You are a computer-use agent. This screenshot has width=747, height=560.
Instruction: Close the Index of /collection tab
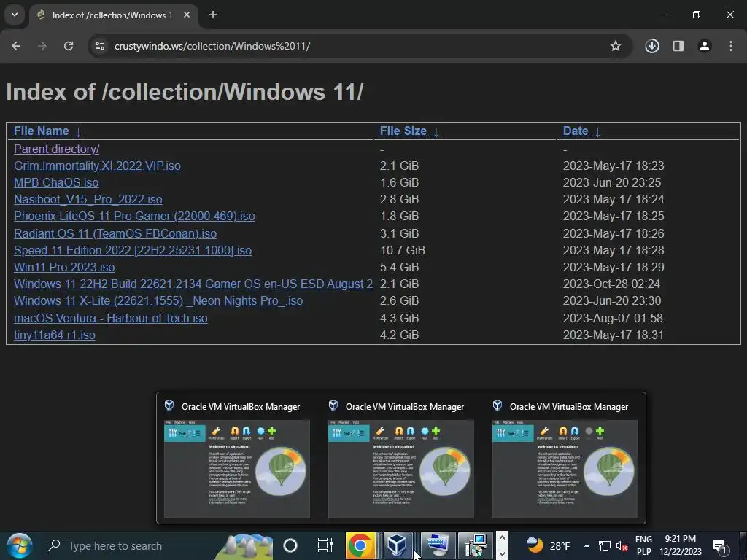[187, 15]
